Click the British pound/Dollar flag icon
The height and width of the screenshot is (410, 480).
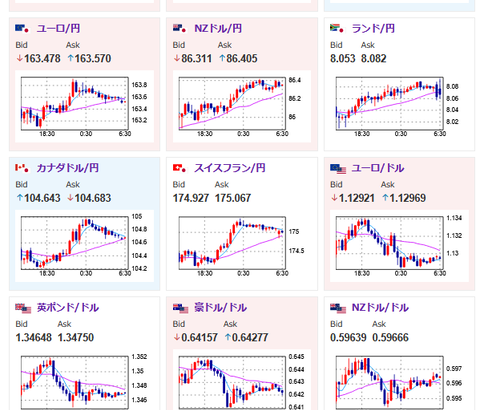(23, 308)
